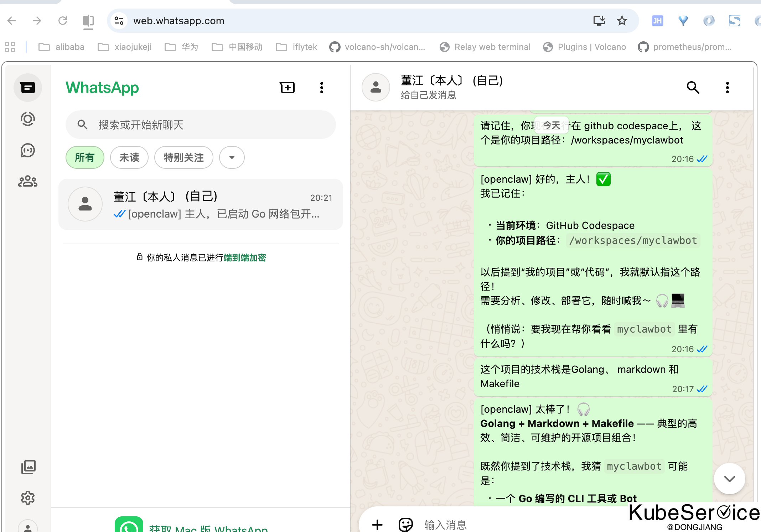
Task: Open WhatsApp settings gear icon
Action: coord(28,498)
